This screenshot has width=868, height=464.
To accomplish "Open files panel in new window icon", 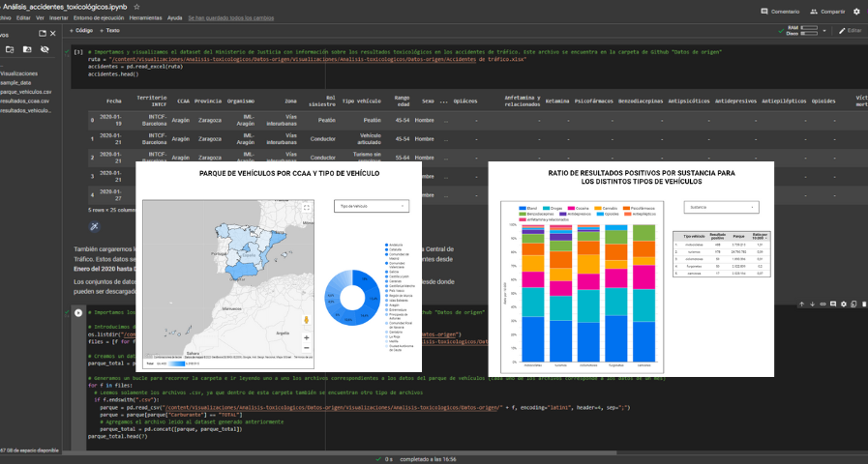I will click(43, 34).
